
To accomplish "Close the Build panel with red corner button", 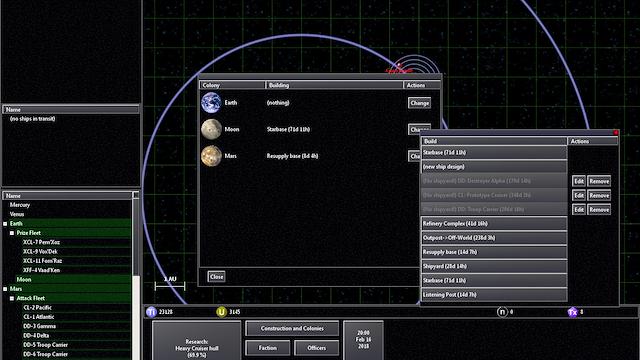I will [616, 133].
